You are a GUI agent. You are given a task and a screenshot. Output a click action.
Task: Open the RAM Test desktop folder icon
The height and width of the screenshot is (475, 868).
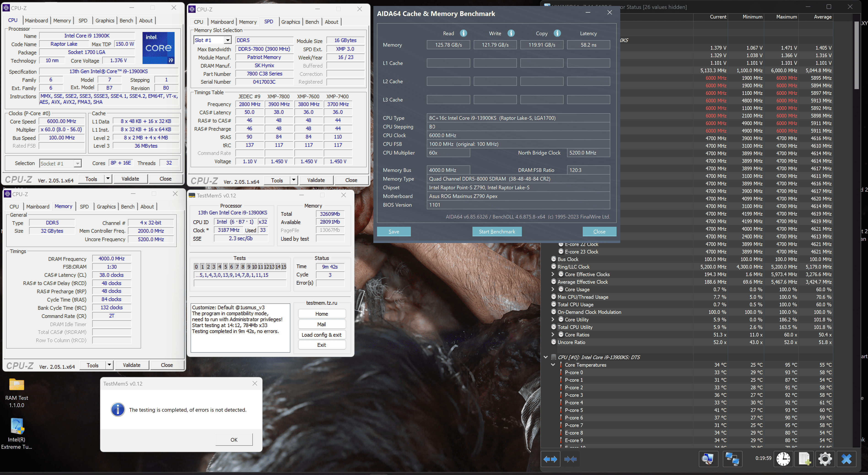point(16,385)
